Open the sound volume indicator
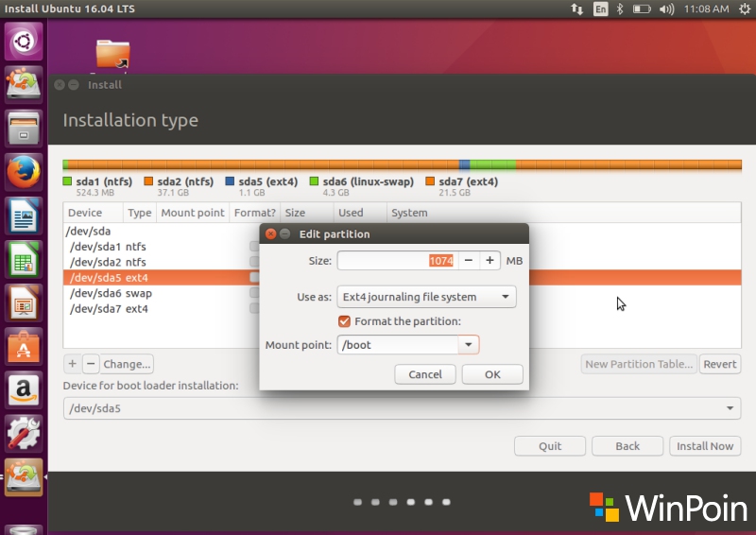This screenshot has height=535, width=756. (x=666, y=9)
